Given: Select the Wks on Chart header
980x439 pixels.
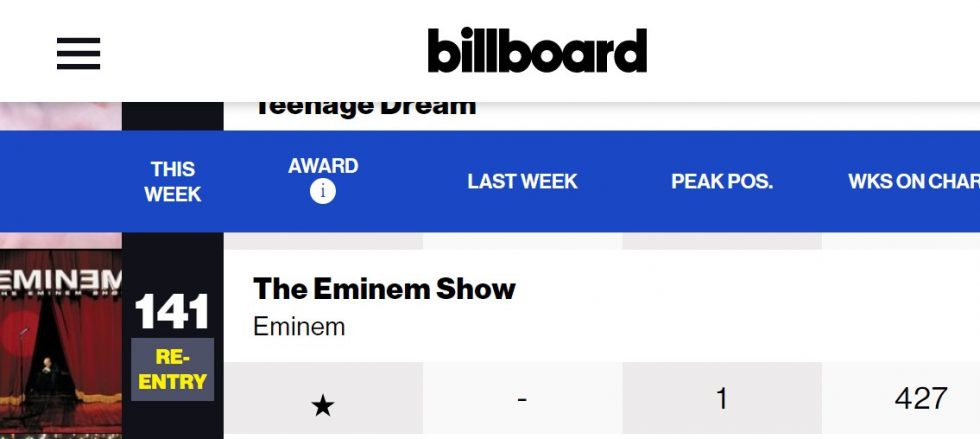Looking at the screenshot, I should [914, 181].
